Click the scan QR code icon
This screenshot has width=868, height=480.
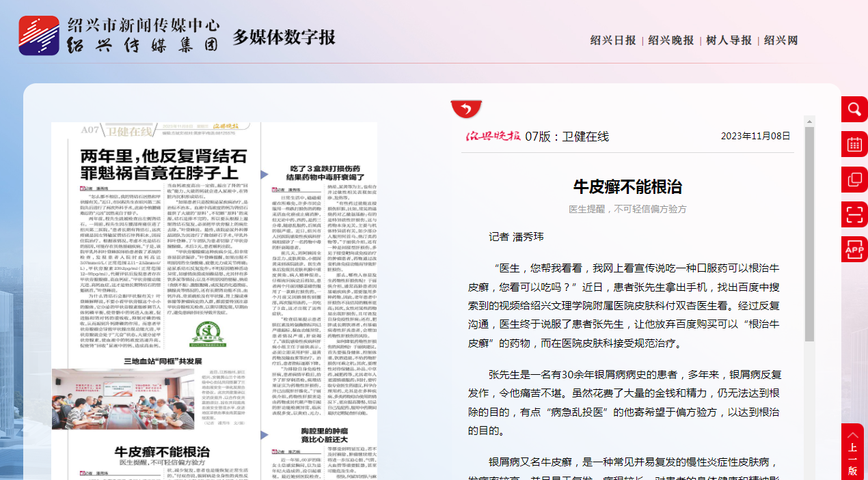[x=854, y=214]
